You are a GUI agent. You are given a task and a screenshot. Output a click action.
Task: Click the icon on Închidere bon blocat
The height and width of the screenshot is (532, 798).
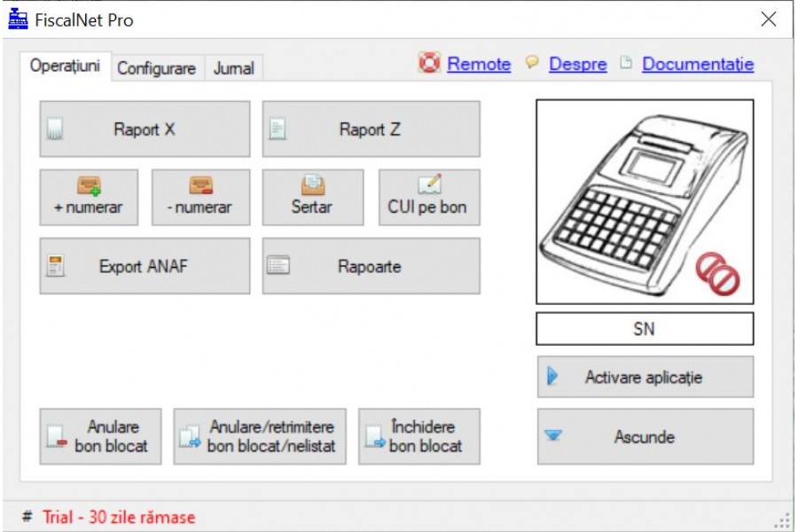(x=375, y=437)
